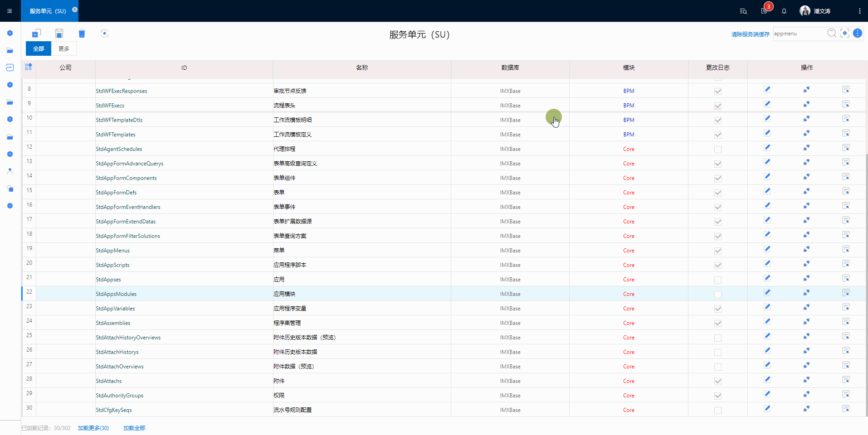Expand the hamburger menu at top left
Screen dimensions: 868x435
10,11
